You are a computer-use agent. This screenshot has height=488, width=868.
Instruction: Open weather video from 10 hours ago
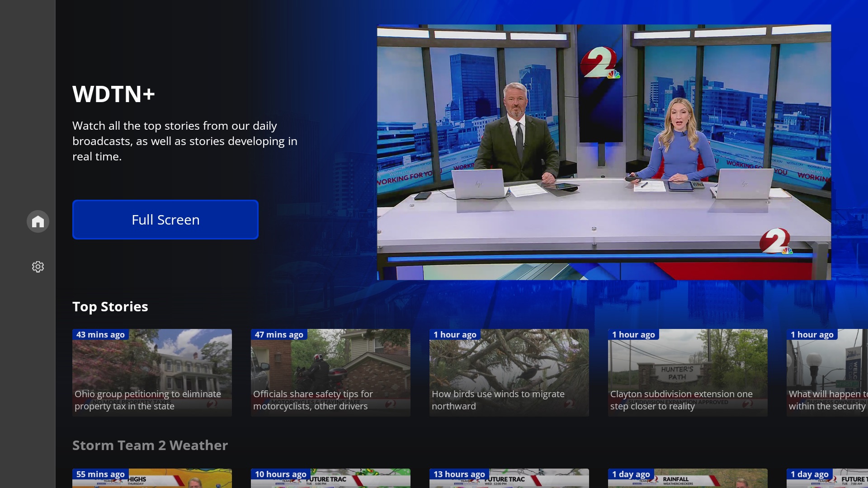click(x=330, y=478)
